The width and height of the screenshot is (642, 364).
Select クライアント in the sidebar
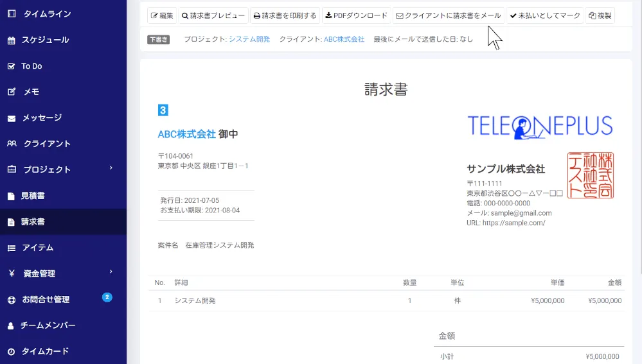[63, 144]
